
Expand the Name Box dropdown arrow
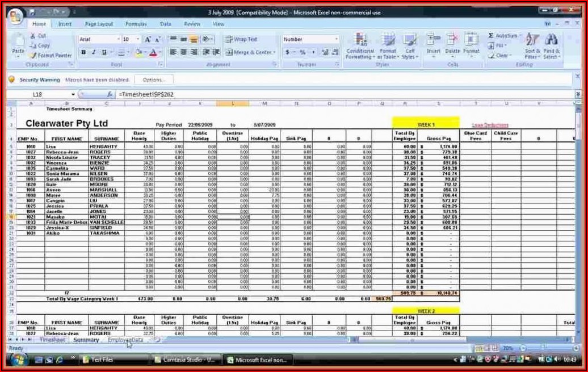click(x=73, y=94)
